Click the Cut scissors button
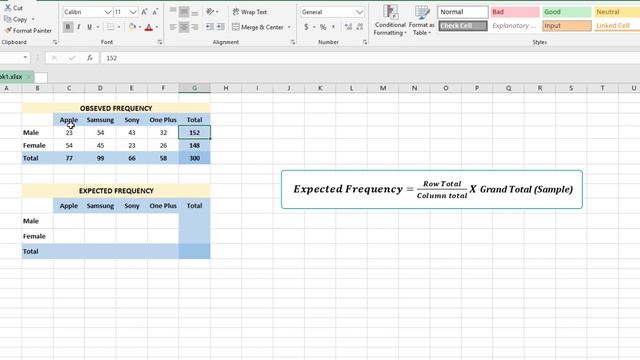 [13, 8]
